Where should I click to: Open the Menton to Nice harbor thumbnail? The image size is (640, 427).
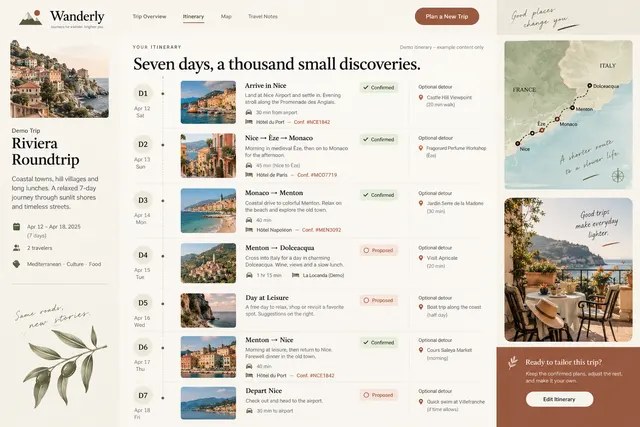click(x=208, y=357)
